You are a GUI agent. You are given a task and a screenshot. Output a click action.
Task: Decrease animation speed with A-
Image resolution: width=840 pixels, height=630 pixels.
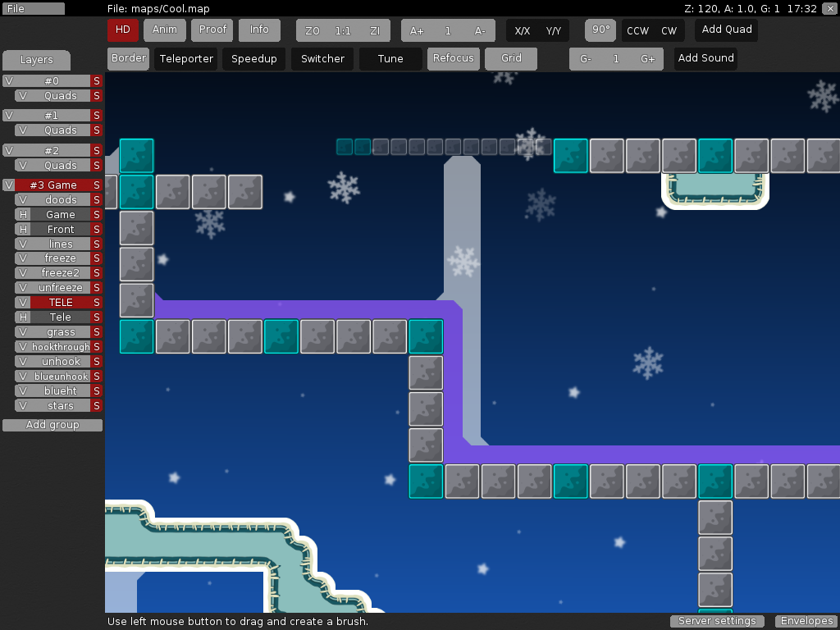tap(480, 30)
